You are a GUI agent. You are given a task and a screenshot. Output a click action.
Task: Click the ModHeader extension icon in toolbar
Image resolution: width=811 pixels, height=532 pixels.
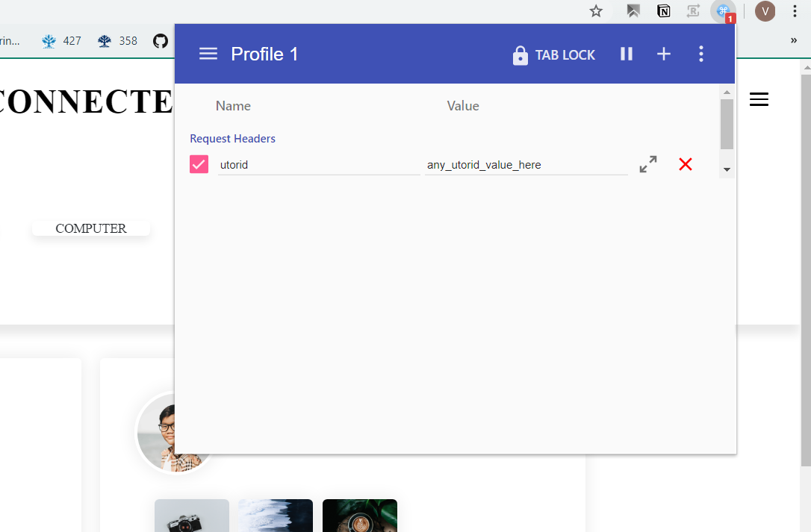723,11
